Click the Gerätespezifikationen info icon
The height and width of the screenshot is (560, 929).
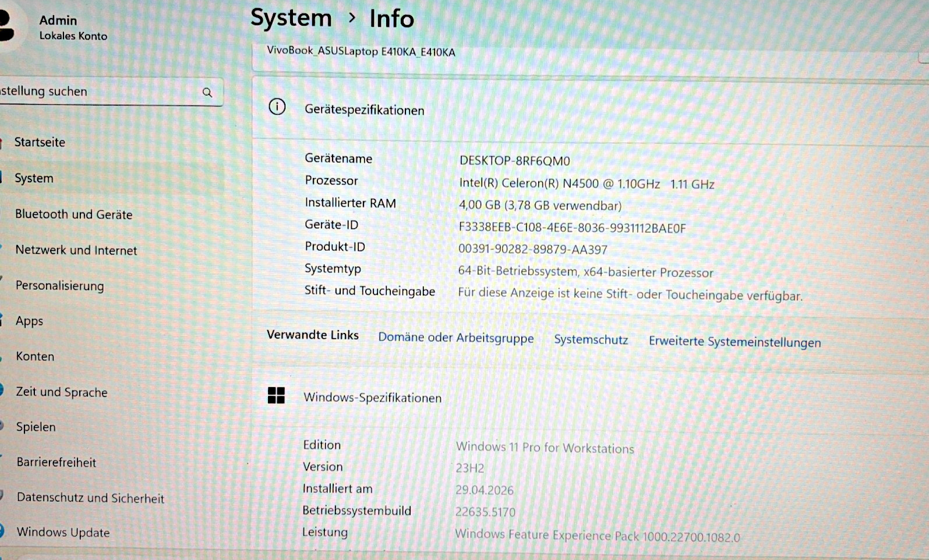pyautogui.click(x=277, y=107)
